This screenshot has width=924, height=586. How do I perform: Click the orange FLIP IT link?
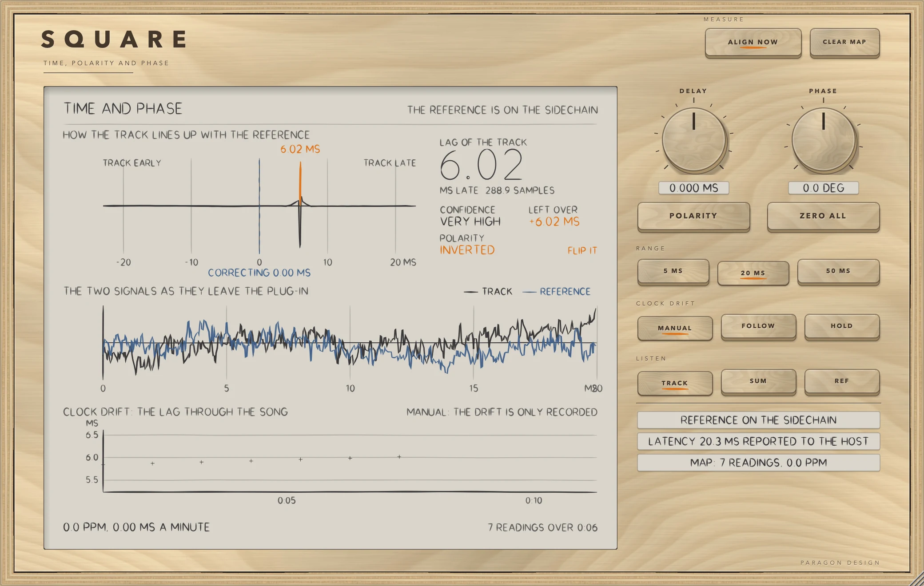[x=582, y=251]
